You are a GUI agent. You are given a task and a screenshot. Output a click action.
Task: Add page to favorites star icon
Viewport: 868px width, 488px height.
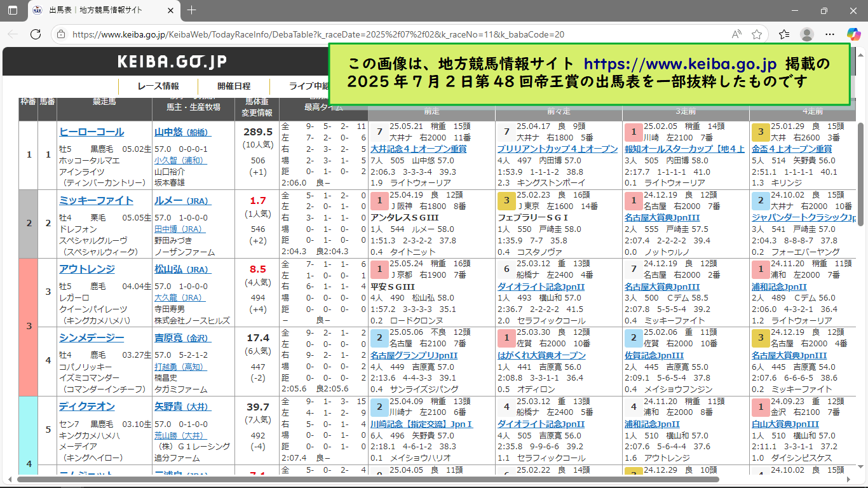click(757, 34)
